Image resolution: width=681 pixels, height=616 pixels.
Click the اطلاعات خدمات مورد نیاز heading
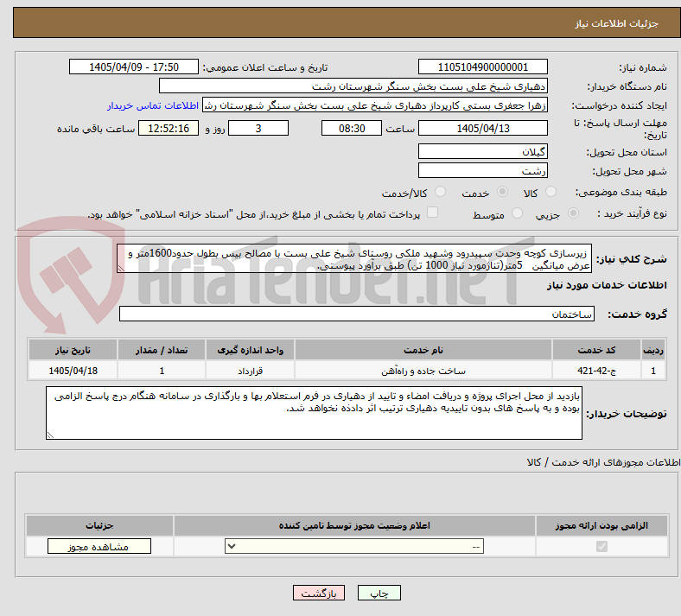607,285
